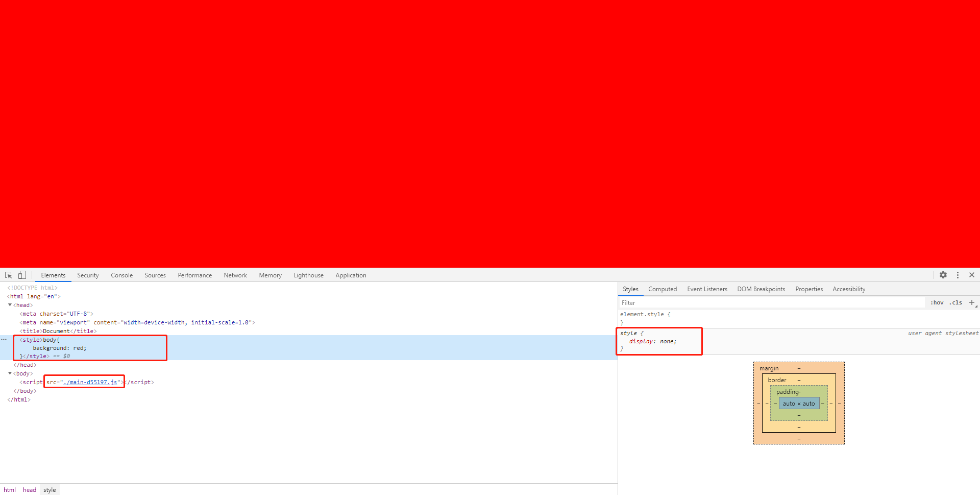Select the meta charset UTF-8 node
The height and width of the screenshot is (495, 980).
[x=57, y=314]
